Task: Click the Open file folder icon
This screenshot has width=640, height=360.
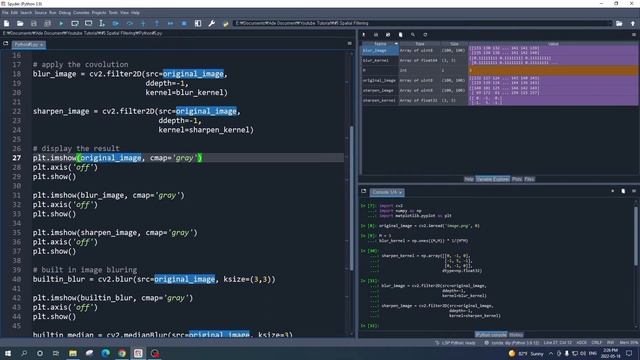Action: [20, 24]
